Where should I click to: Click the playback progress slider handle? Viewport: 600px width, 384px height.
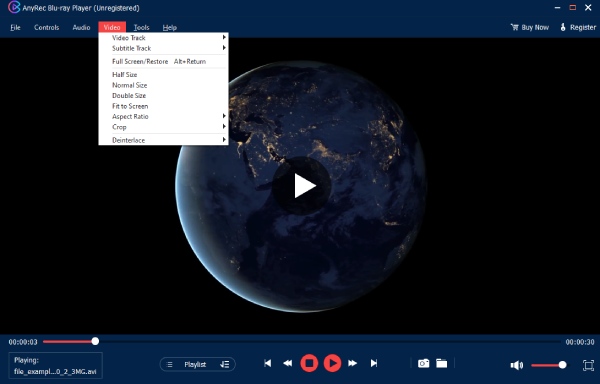[x=95, y=341]
